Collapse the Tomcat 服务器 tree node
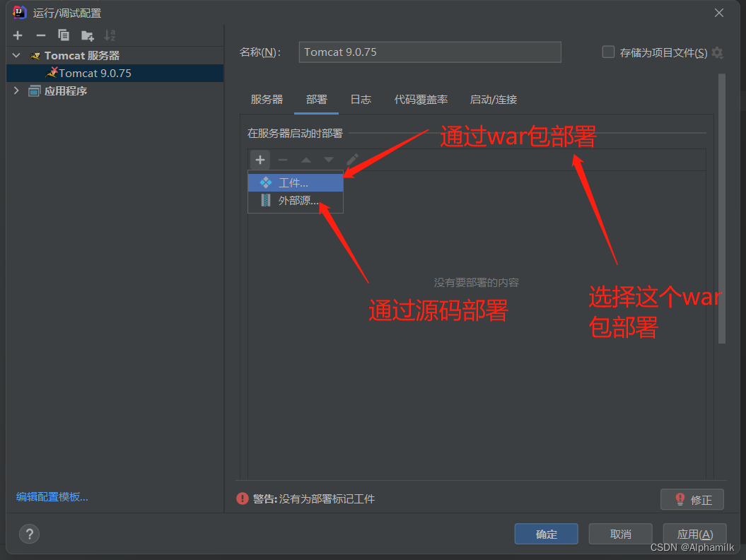 coord(16,55)
